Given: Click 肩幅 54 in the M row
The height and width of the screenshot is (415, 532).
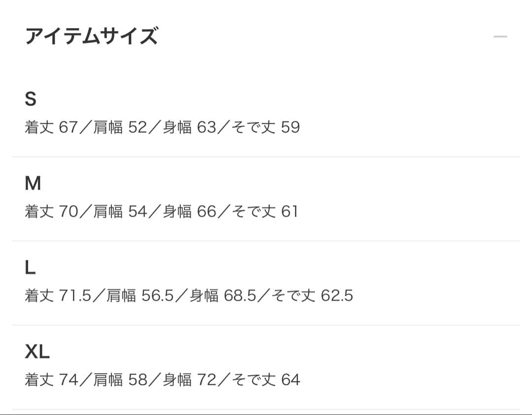Looking at the screenshot, I should tap(120, 212).
